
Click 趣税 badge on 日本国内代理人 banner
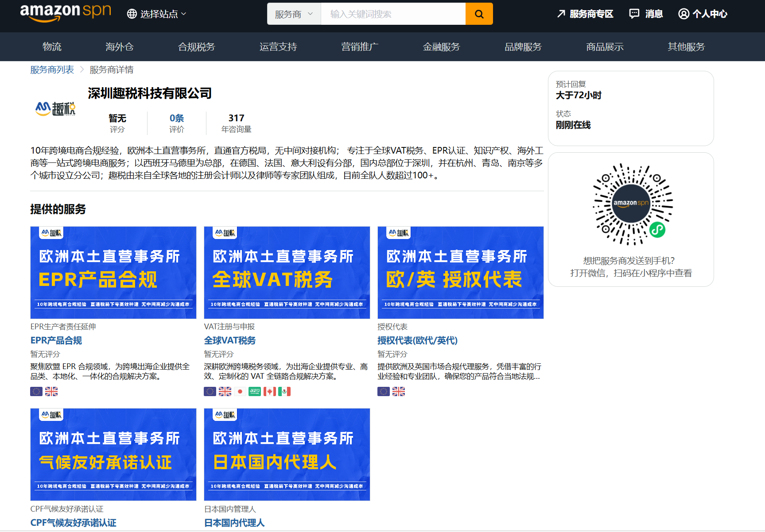(x=225, y=414)
